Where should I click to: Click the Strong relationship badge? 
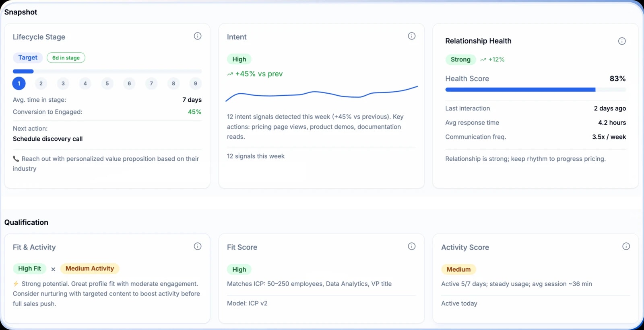pos(460,59)
